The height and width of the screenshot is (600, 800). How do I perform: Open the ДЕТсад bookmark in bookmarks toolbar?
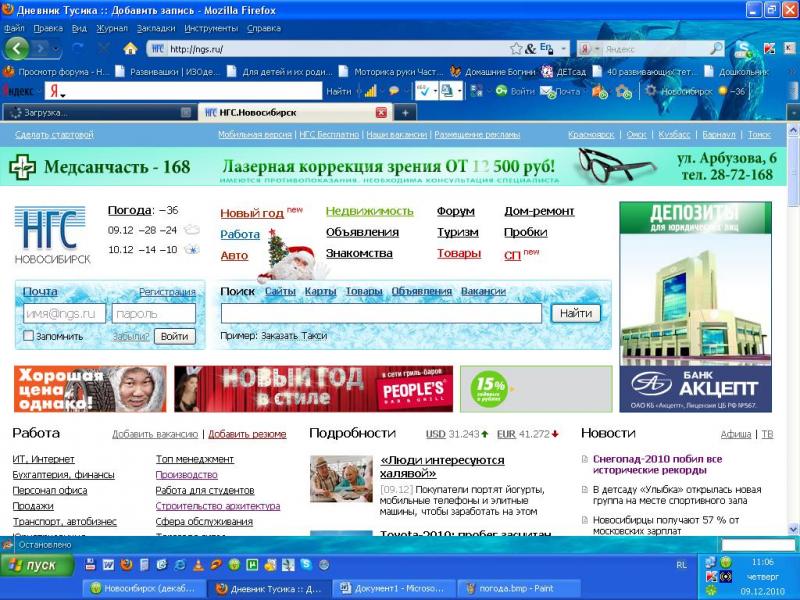point(564,72)
